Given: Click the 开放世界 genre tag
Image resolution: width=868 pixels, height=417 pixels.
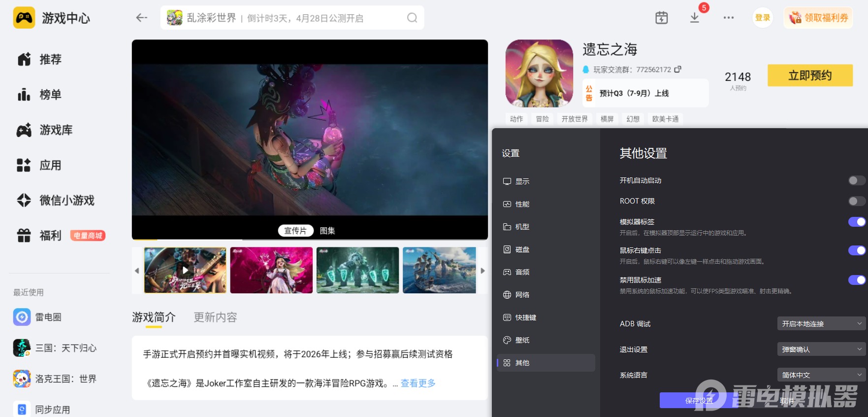Looking at the screenshot, I should pyautogui.click(x=575, y=119).
